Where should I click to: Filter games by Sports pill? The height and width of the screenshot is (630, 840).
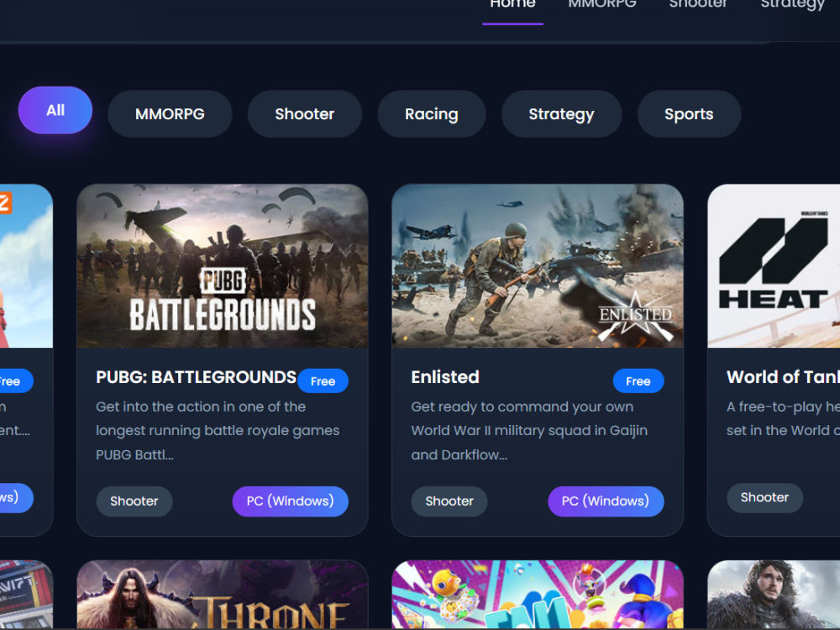(x=689, y=114)
